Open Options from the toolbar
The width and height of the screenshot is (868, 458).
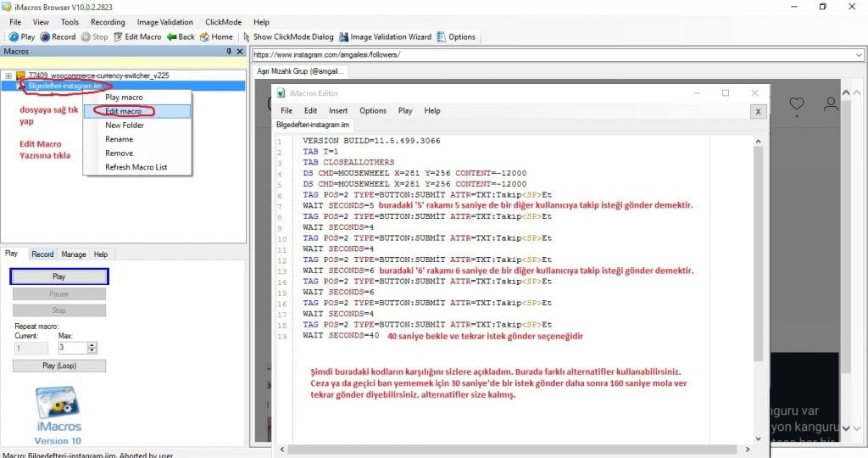click(x=456, y=37)
